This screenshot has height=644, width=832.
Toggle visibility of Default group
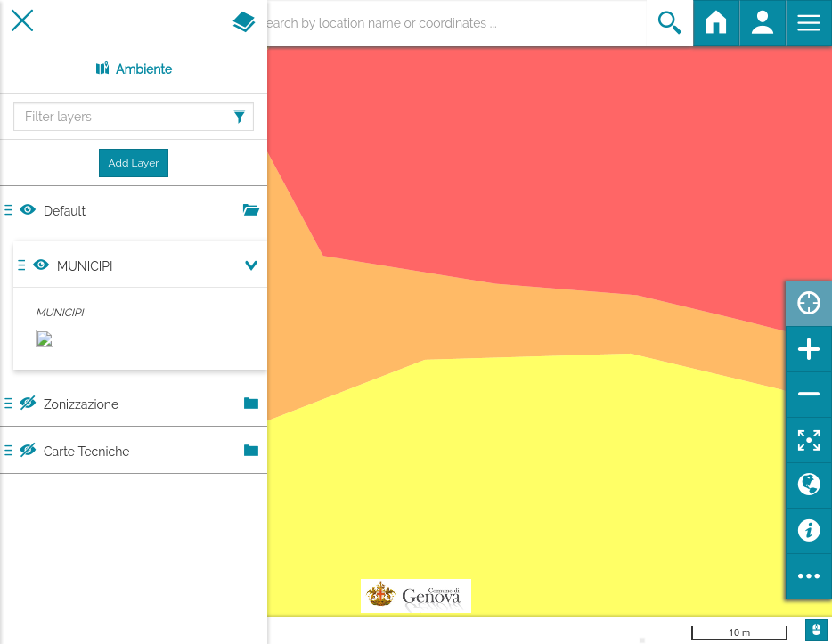[x=28, y=209]
